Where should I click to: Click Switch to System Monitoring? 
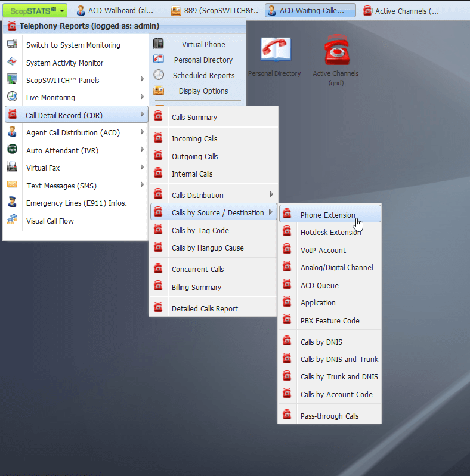click(x=73, y=45)
